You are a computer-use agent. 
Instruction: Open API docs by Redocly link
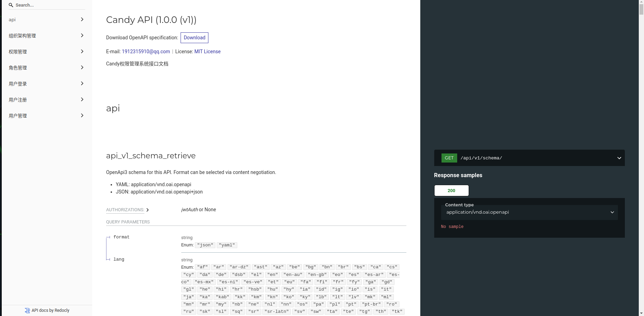(50, 310)
